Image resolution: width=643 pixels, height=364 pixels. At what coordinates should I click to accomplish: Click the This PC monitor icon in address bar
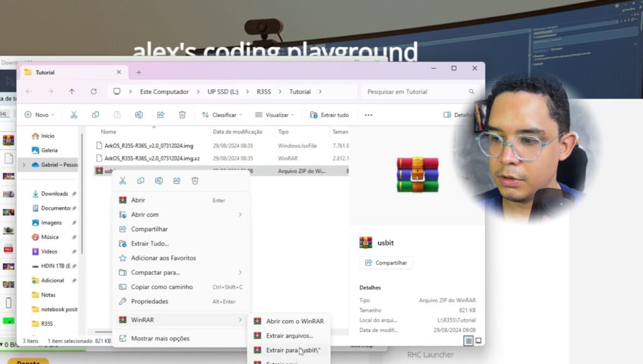coord(117,92)
